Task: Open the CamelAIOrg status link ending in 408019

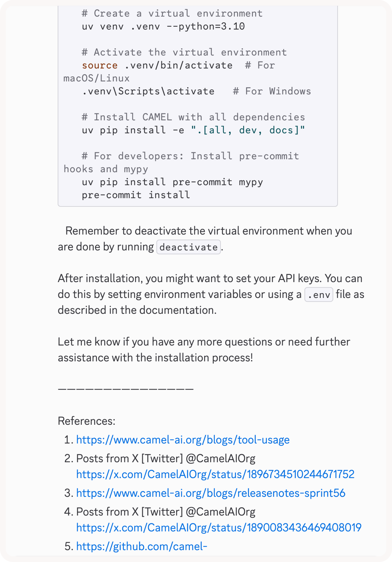Action: pos(219,527)
